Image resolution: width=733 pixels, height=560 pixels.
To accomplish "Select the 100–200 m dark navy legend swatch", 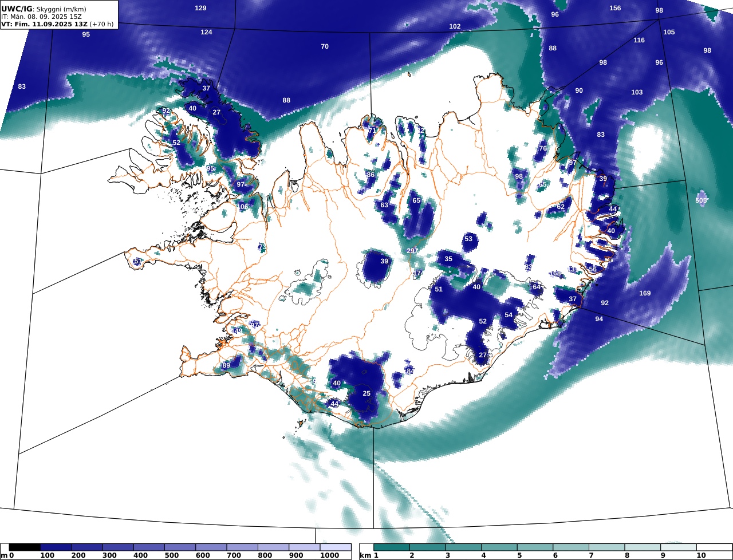I will click(x=56, y=547).
